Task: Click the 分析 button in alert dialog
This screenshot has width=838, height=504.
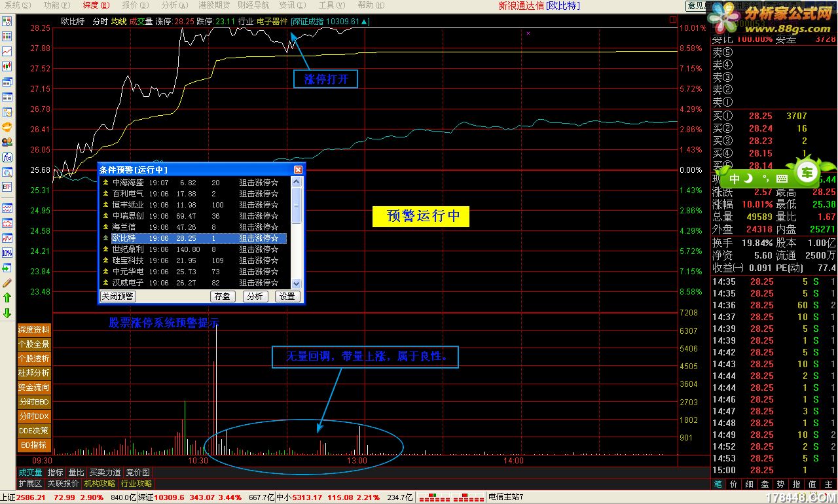Action: click(254, 297)
